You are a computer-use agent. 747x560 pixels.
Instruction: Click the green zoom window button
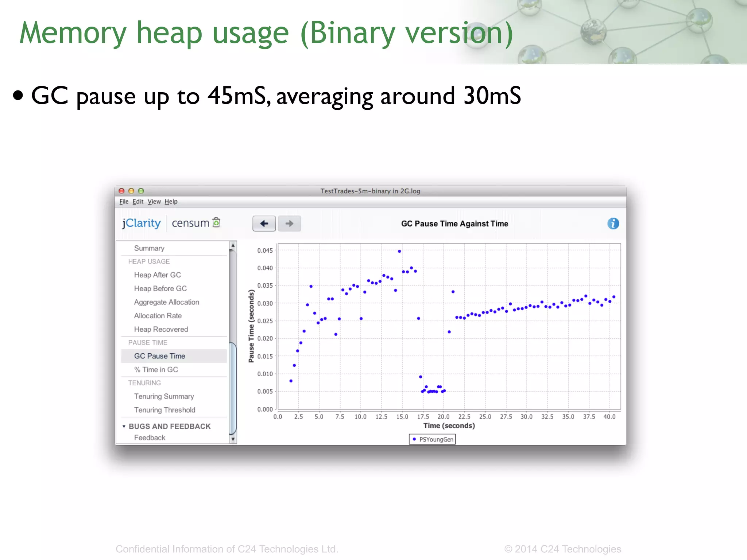click(141, 191)
